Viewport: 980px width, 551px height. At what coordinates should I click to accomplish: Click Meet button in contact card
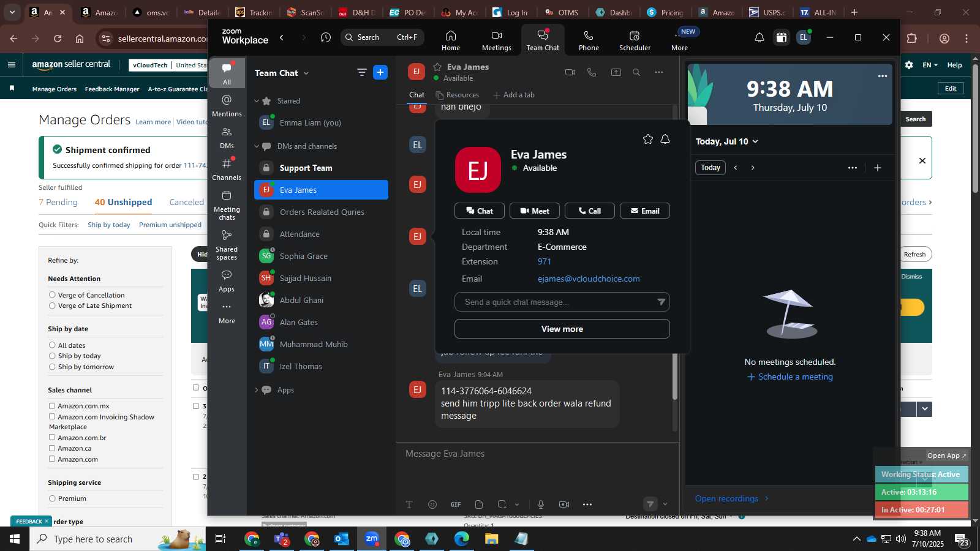click(x=535, y=211)
